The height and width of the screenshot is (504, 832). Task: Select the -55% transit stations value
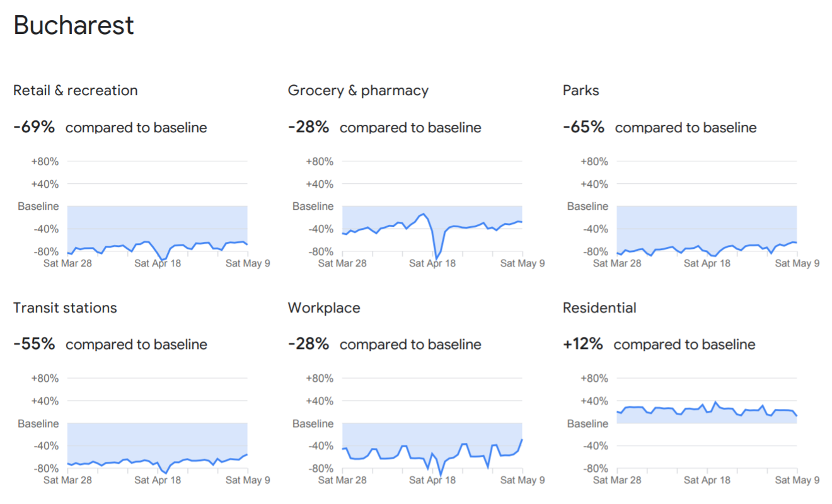point(34,344)
